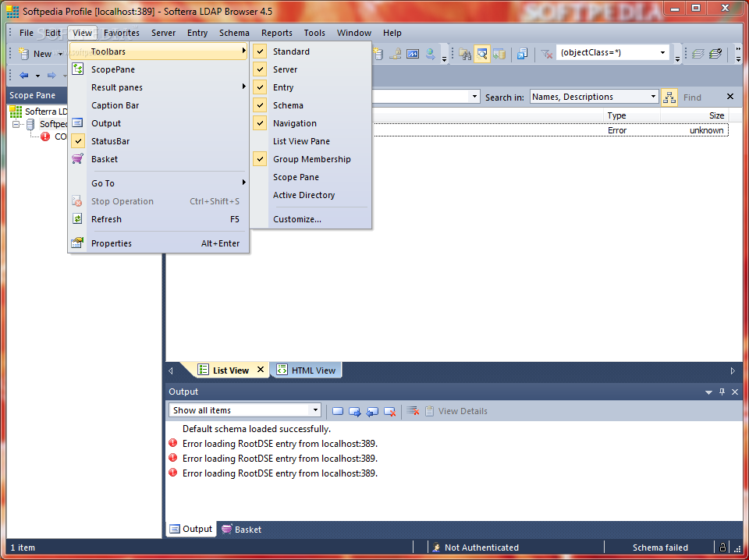Click the clear all lines icon in Output
Viewport: 749px width, 560px height.
413,411
